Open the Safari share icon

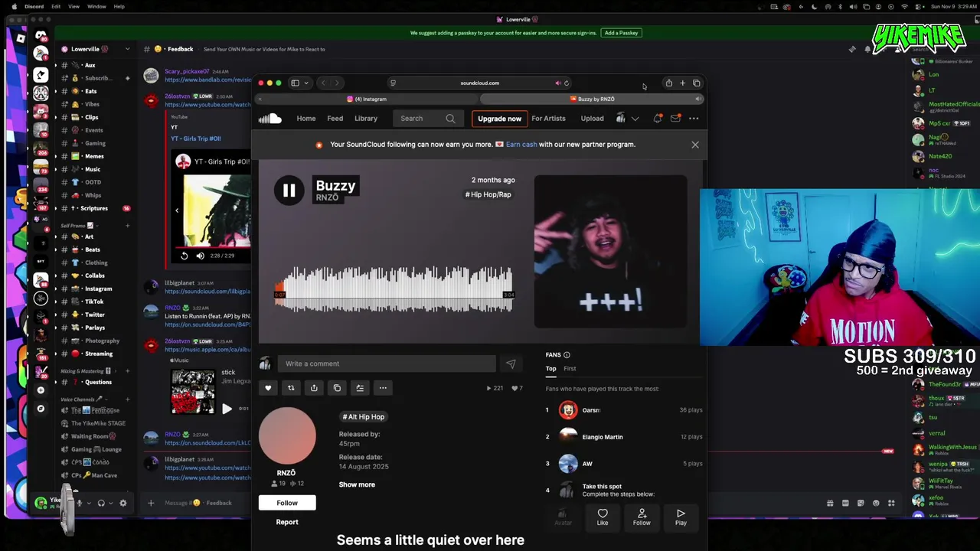click(x=668, y=83)
